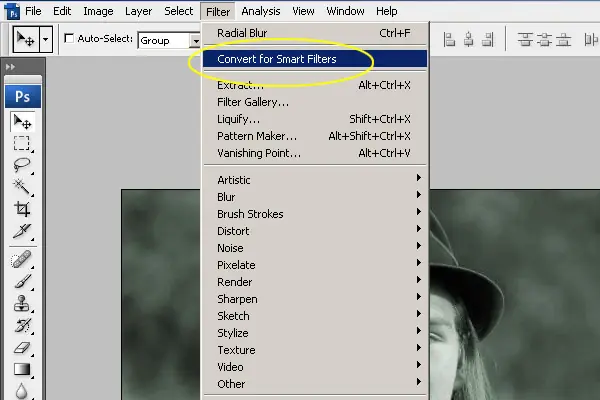Select the Lasso tool
This screenshot has width=600, height=400.
22,165
